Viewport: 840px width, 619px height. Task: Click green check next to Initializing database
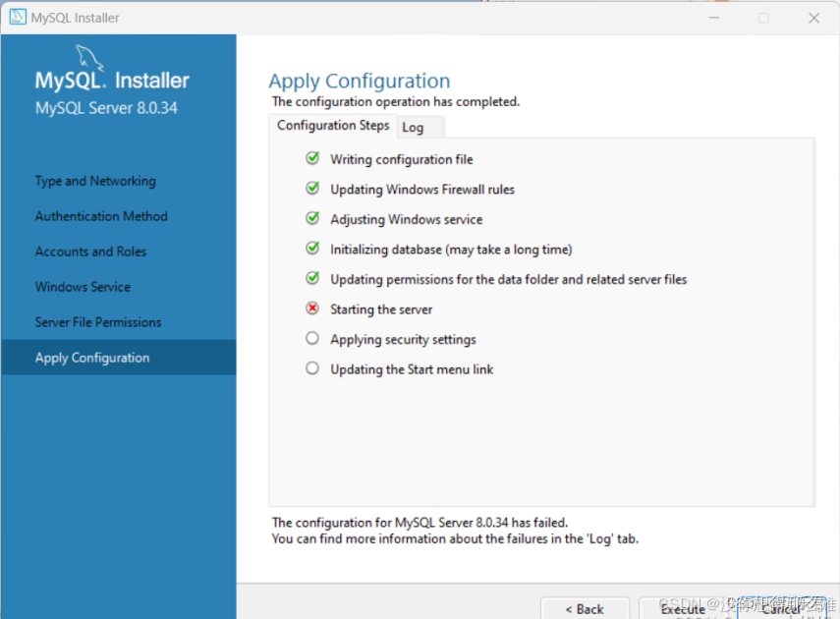point(312,249)
